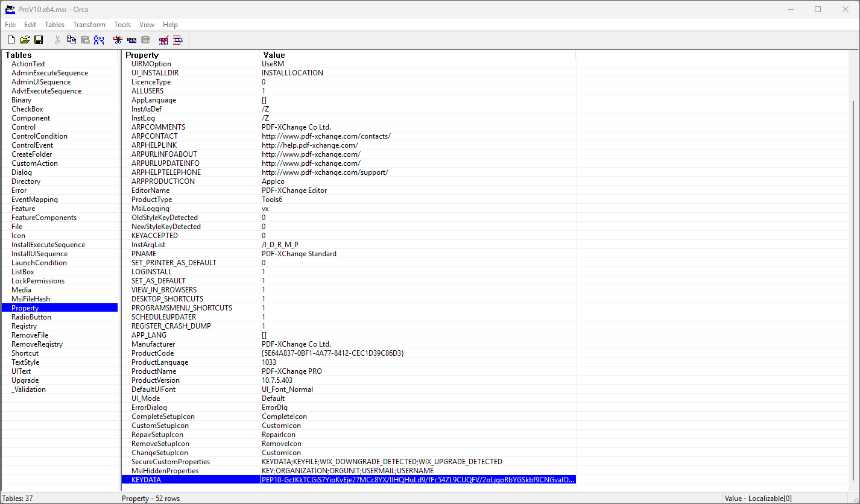Select the Shortcut table

pos(25,353)
